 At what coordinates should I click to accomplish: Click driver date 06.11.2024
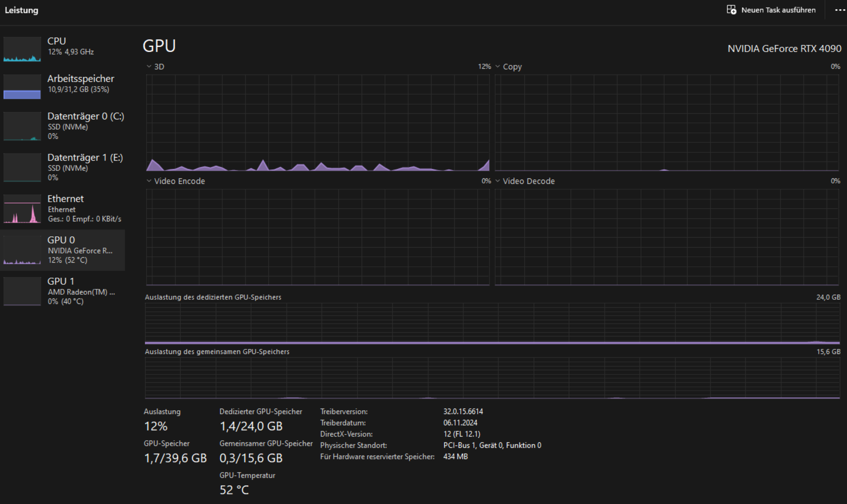pos(460,423)
